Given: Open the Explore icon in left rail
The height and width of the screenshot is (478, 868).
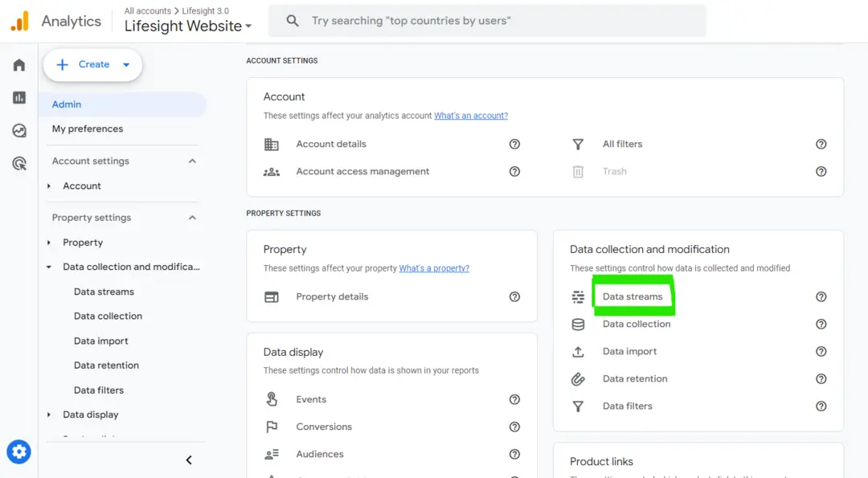Looking at the screenshot, I should 18,131.
